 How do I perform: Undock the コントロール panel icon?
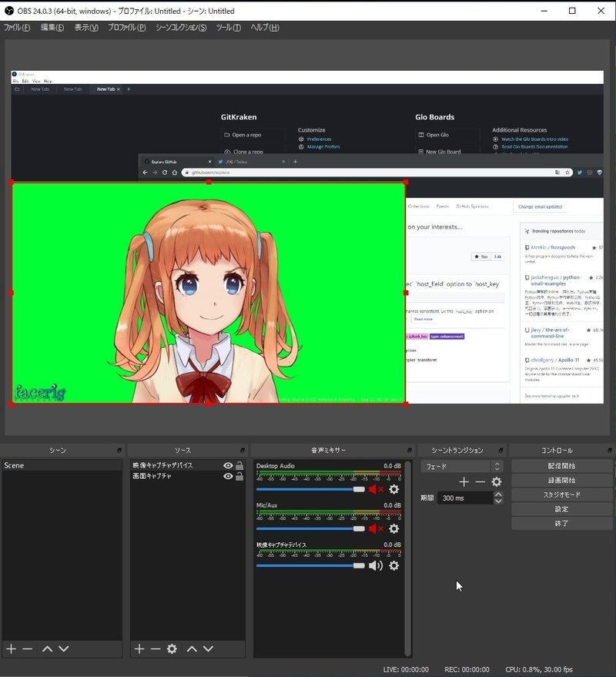click(610, 451)
